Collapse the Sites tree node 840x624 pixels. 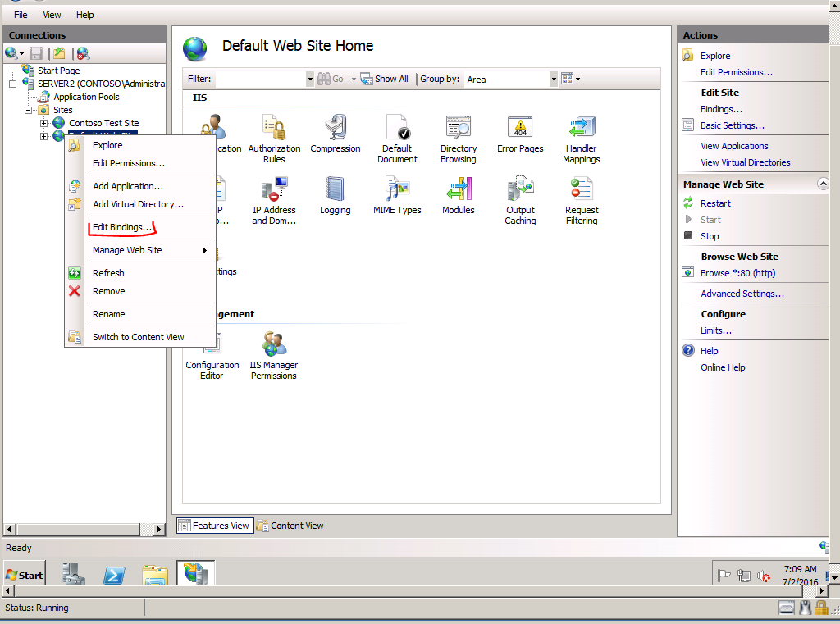pos(28,110)
